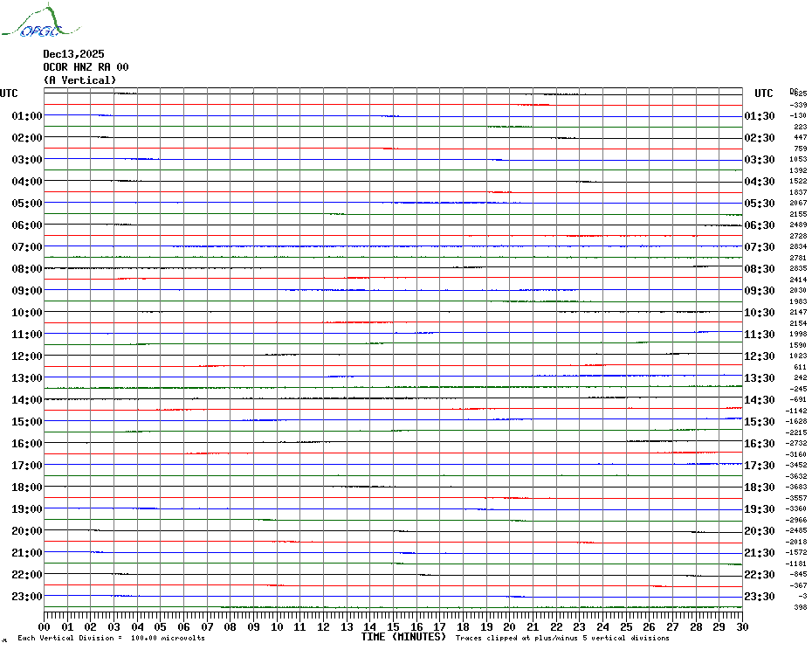Select the offset value -3160
The width and height of the screenshot is (812, 650).
tap(796, 454)
